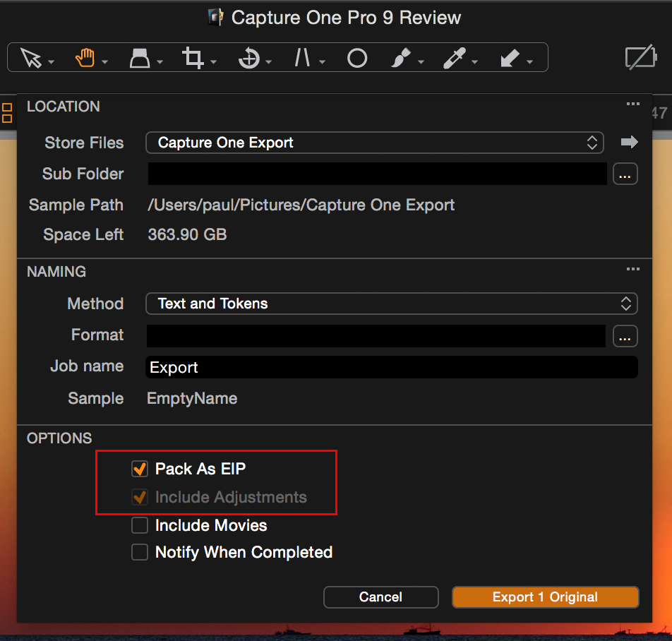
Task: Expand the Keystone tool's dropdown arrow
Action: pyautogui.click(x=323, y=62)
